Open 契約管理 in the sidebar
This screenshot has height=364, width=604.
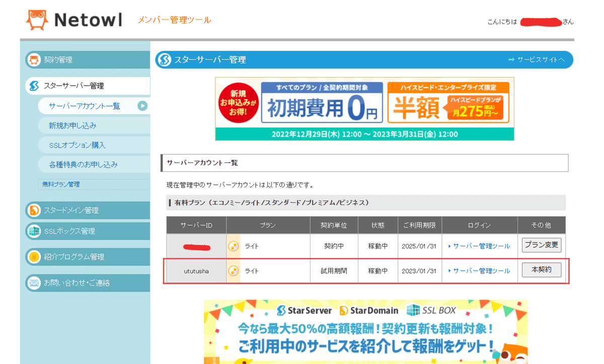click(87, 60)
